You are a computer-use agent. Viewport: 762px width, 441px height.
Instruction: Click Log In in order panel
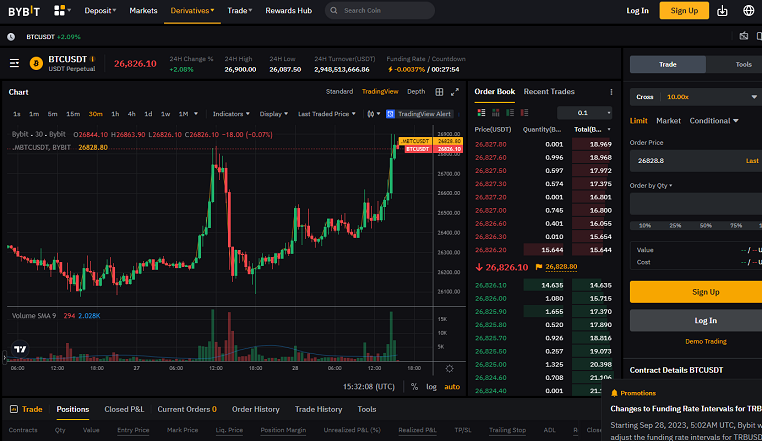tap(696, 320)
